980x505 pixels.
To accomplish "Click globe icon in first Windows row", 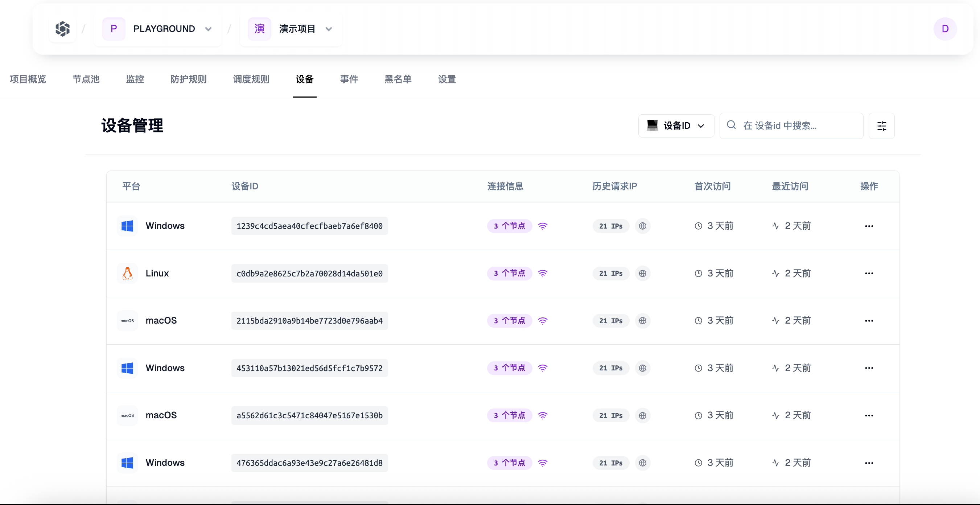I will 643,226.
